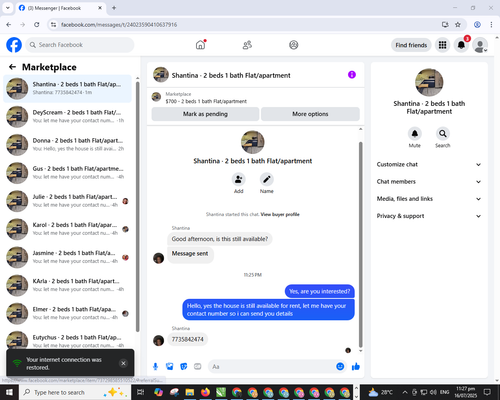Open File Explorer from the taskbar

point(190,392)
